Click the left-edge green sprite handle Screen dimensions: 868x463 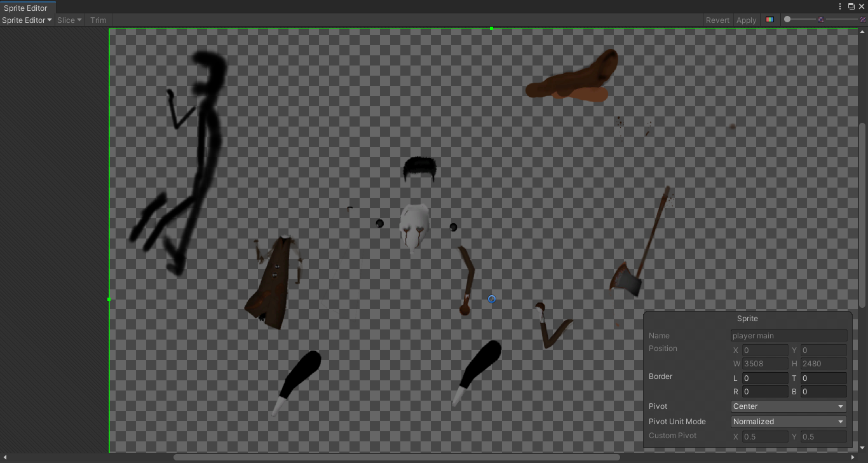point(109,299)
